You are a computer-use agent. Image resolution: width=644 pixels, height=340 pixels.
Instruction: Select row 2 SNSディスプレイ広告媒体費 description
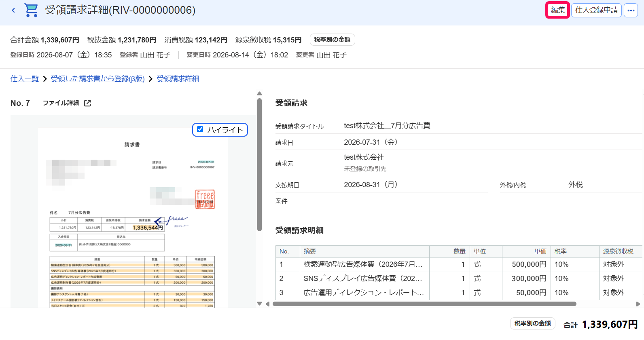pyautogui.click(x=363, y=279)
